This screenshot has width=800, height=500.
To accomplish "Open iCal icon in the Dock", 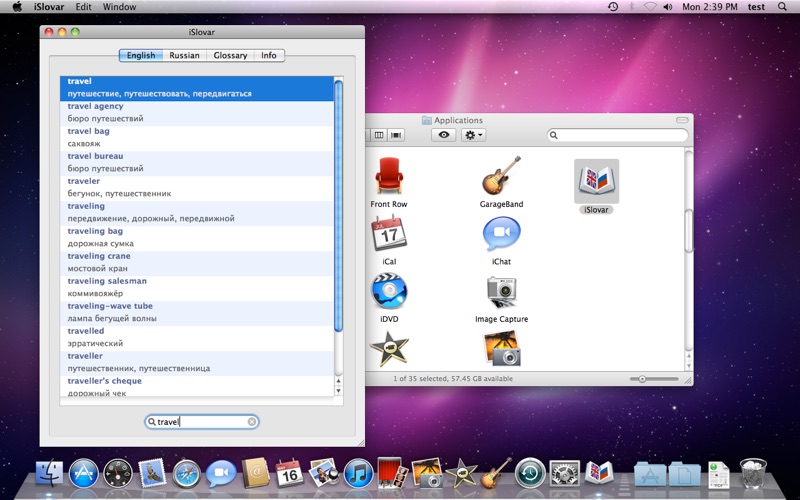I will 289,473.
